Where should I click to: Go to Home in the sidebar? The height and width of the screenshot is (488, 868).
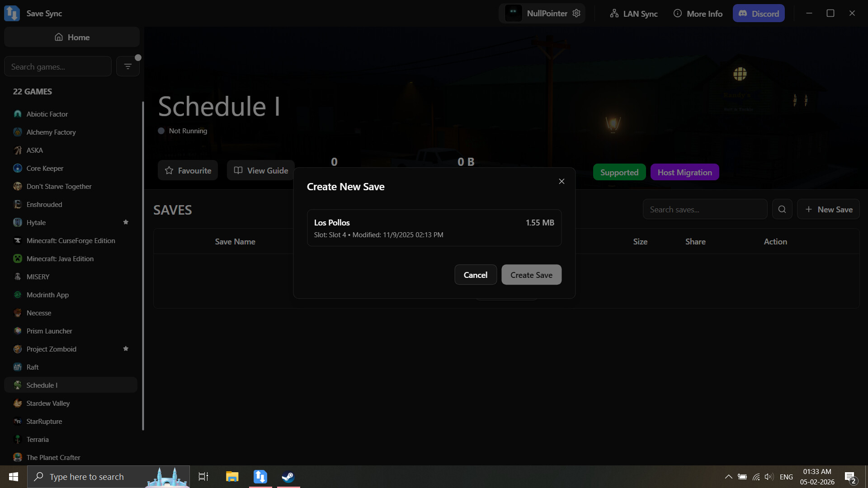coord(71,37)
